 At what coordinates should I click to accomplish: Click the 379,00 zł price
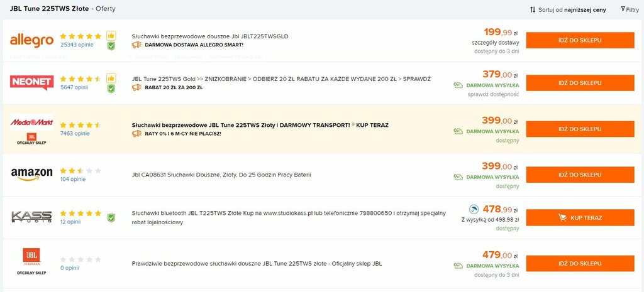[x=501, y=75]
